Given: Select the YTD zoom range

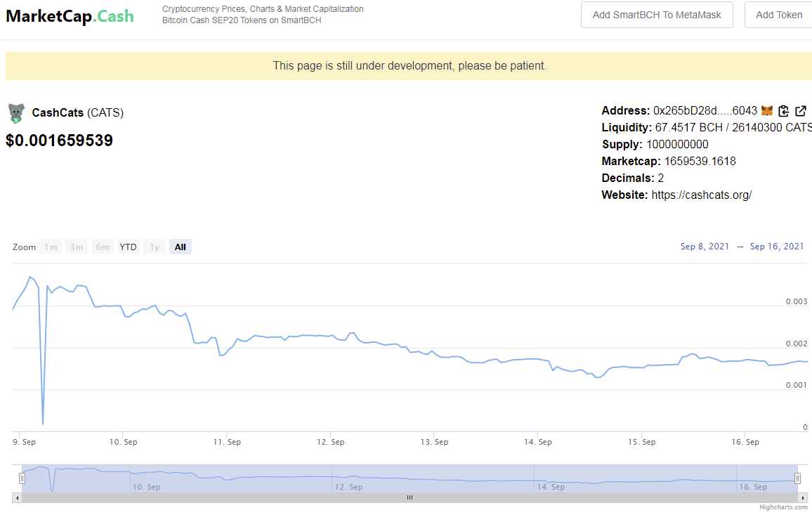Looking at the screenshot, I should coord(128,247).
